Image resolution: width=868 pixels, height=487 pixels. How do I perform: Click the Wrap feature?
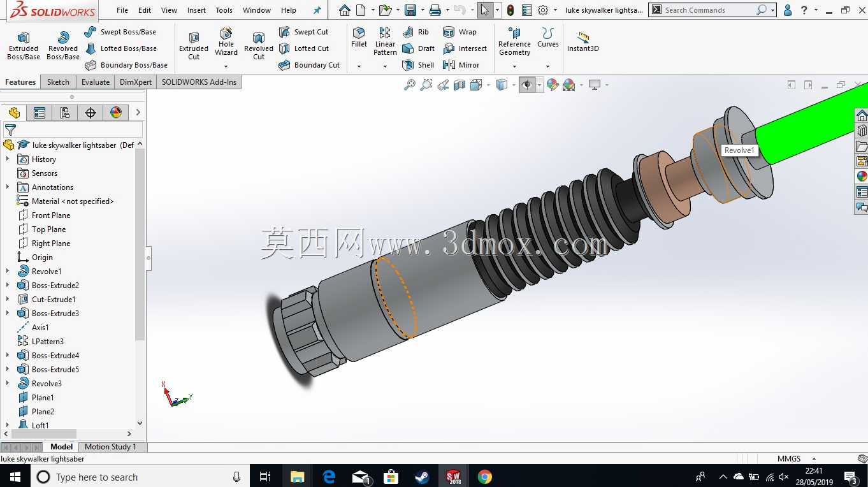click(x=459, y=32)
